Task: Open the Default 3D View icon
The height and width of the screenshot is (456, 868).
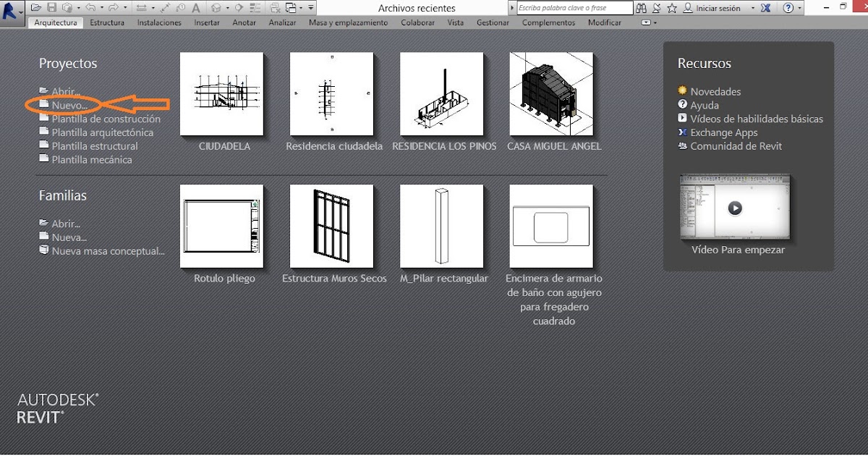Action: pos(216,7)
